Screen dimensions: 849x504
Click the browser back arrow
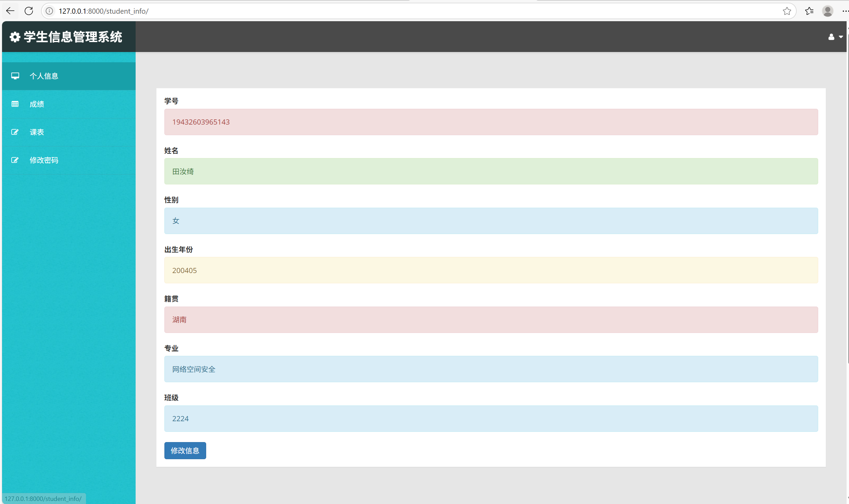pos(10,11)
